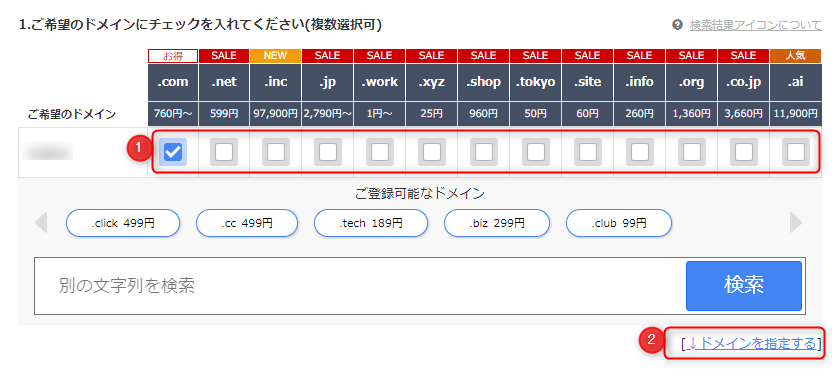This screenshot has width=832, height=378.
Task: Check the .tokyo domain checkbox
Action: coord(536,152)
